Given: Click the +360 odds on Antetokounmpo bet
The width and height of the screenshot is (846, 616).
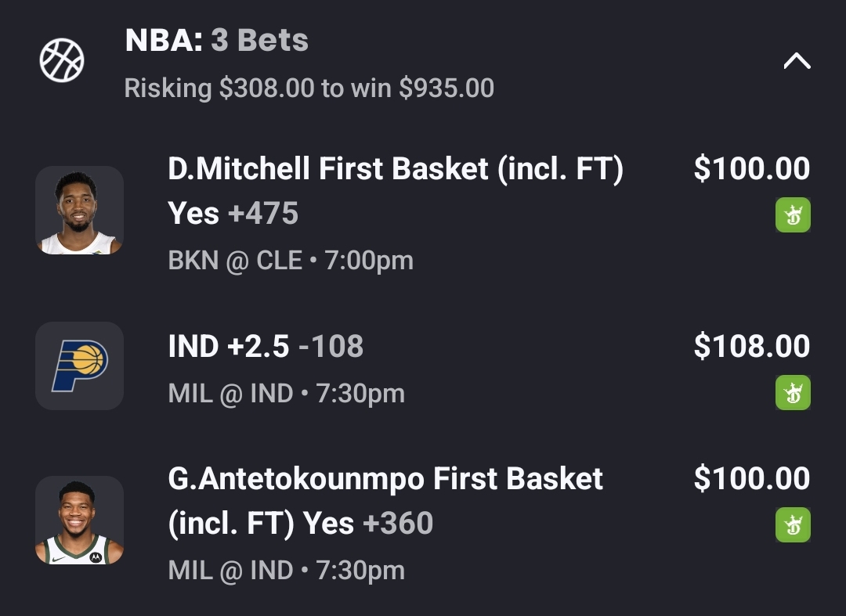Looking at the screenshot, I should tap(398, 523).
